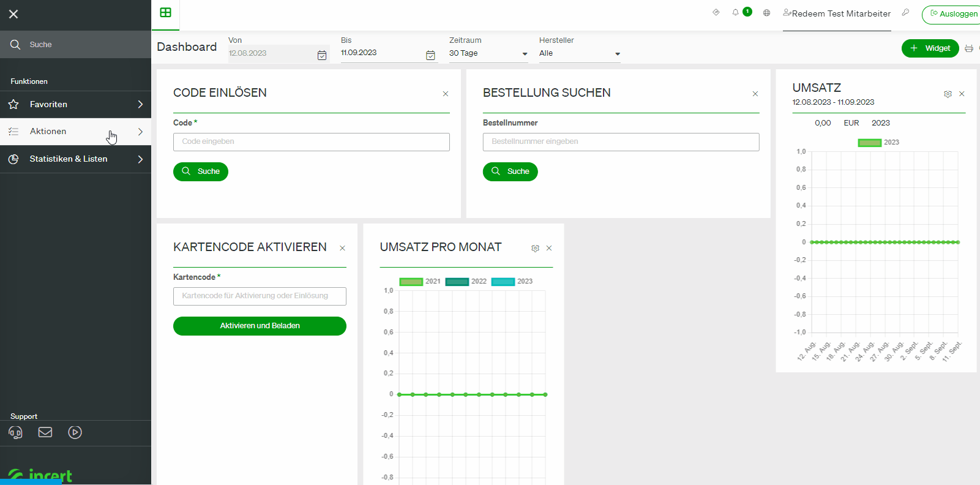Screen dimensions: 980x485
Task: Toggle the 2023 legend in Umsatz widget
Action: 878,143
